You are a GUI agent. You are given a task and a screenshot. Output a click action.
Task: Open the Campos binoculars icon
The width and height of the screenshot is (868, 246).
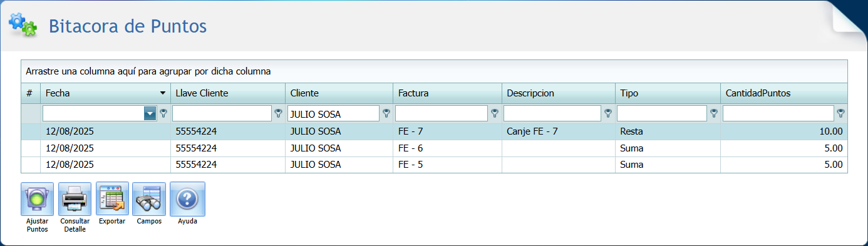(149, 199)
